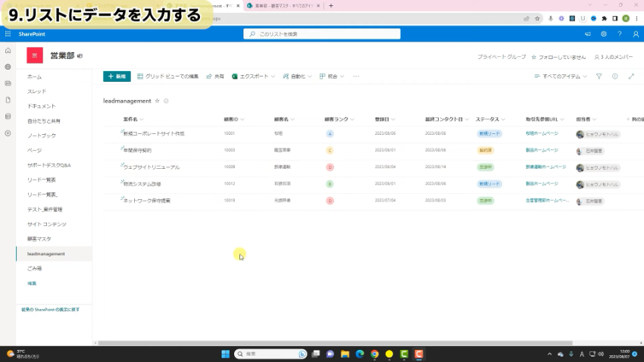644x362 pixels.
Task: Bookmark this page with the address bar star
Action: [537, 18]
